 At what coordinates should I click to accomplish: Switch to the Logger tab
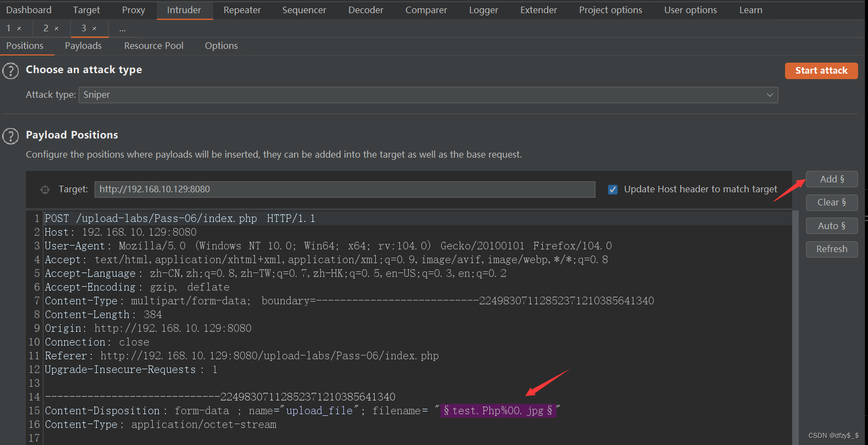pyautogui.click(x=483, y=10)
